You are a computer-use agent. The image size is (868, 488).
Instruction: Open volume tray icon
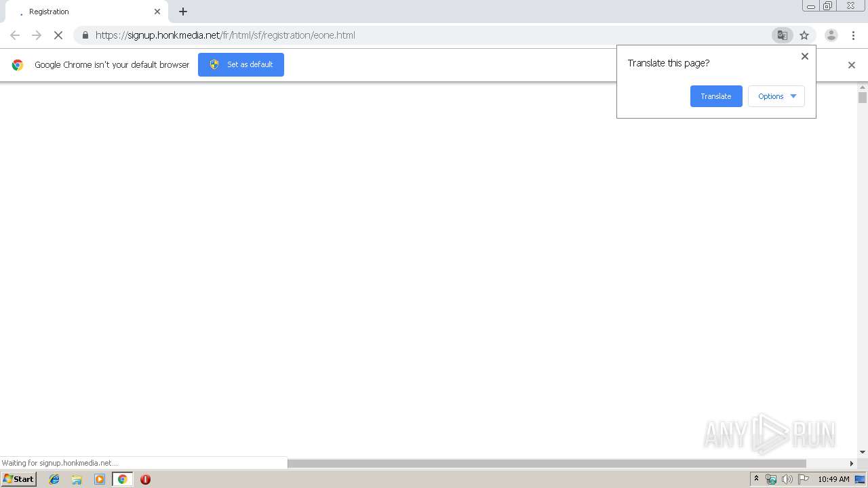(x=787, y=479)
